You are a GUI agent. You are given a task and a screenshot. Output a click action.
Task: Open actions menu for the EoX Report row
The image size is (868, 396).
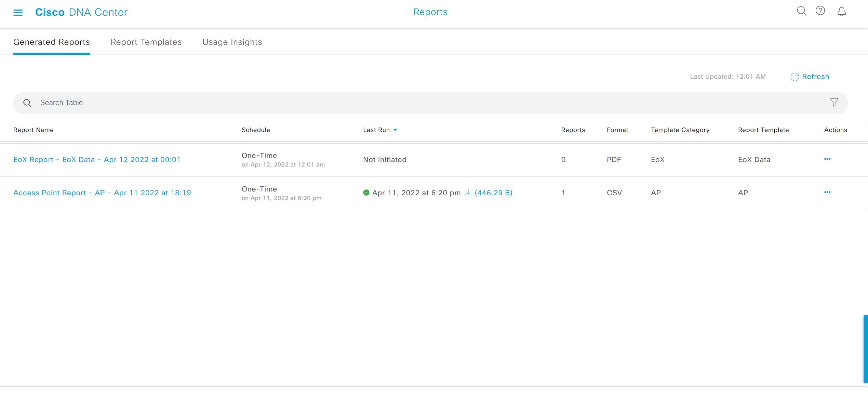pyautogui.click(x=827, y=159)
